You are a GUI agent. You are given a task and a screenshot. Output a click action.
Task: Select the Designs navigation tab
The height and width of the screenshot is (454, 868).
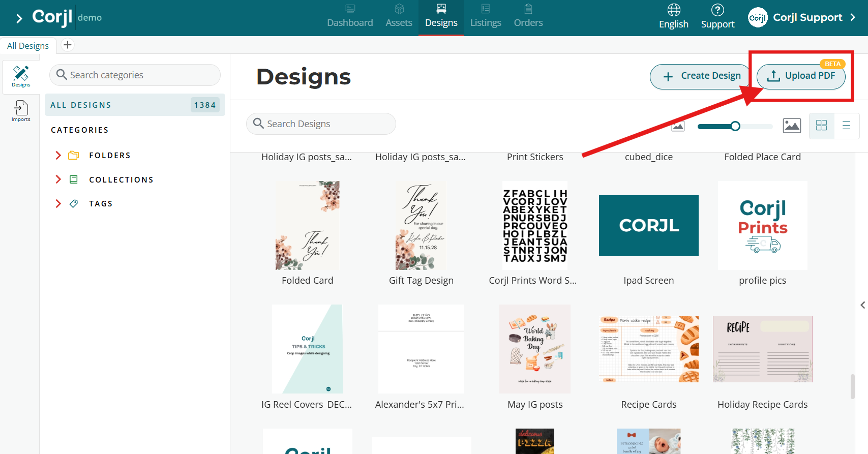point(441,17)
